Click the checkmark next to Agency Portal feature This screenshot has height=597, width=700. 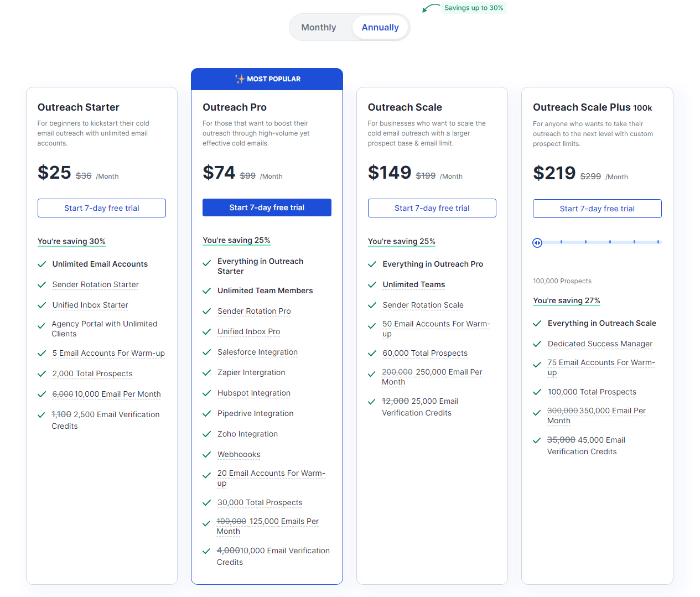click(x=42, y=326)
